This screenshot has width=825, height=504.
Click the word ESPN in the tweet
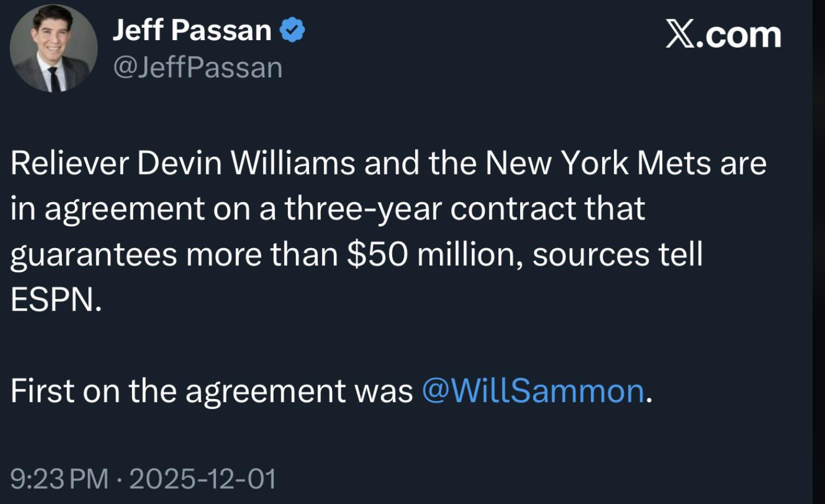[51, 301]
